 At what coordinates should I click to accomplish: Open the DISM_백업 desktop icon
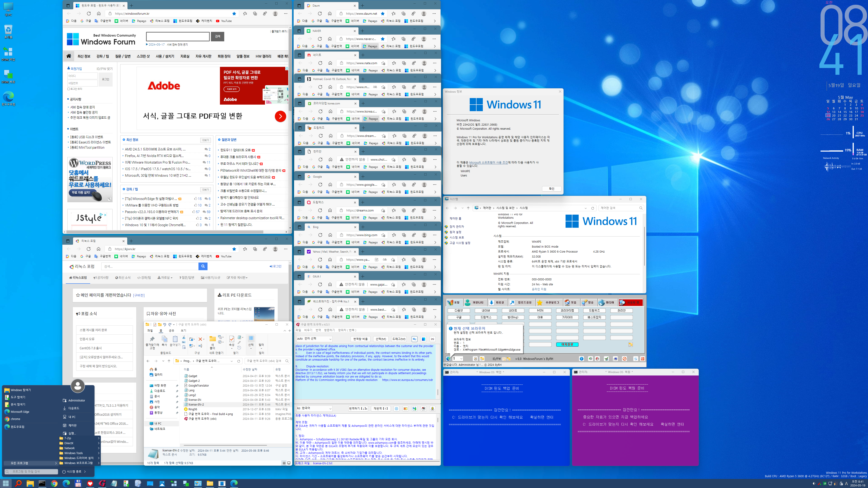coord(8,54)
